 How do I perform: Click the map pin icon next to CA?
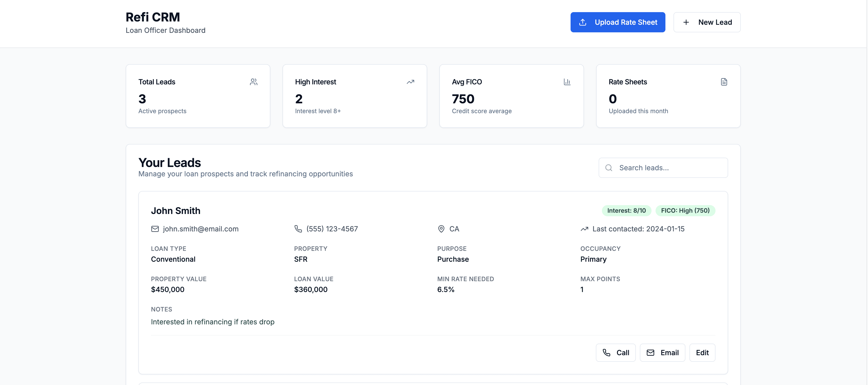coord(441,229)
